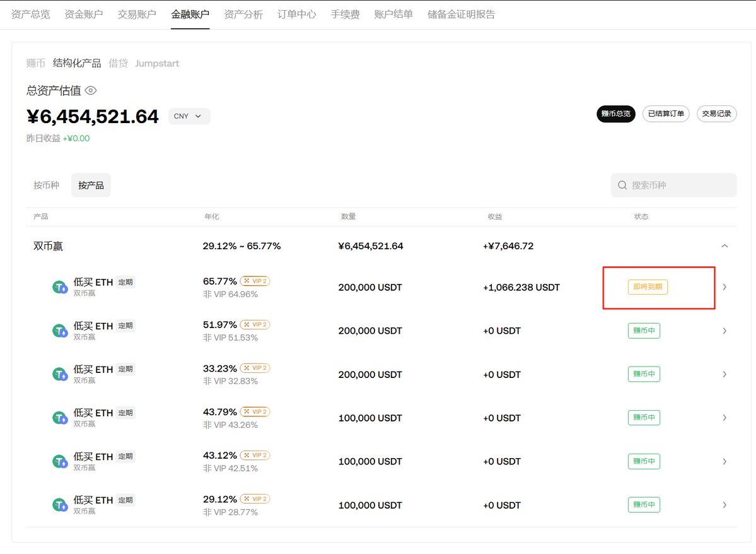The height and width of the screenshot is (554, 756).
Task: Open the Jumpstart sub-tab
Action: (x=157, y=63)
